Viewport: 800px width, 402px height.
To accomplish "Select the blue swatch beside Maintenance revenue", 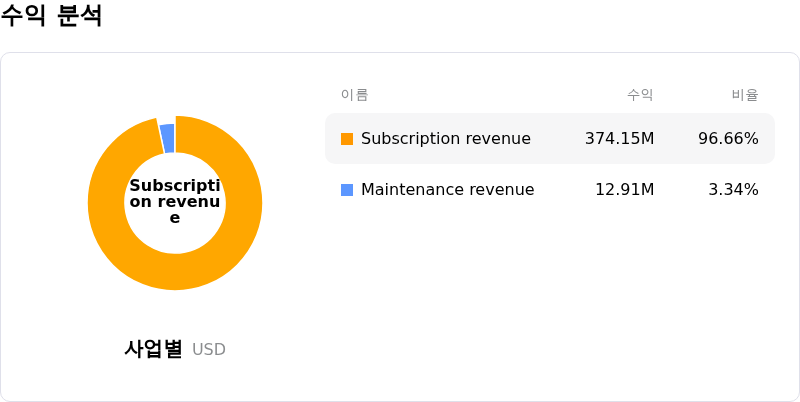I will [x=347, y=190].
